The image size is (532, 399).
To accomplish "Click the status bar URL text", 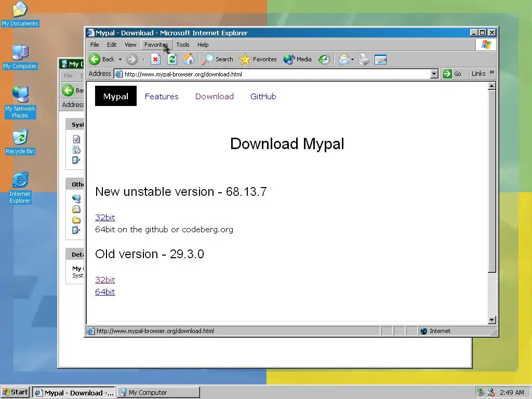I will coord(155,331).
